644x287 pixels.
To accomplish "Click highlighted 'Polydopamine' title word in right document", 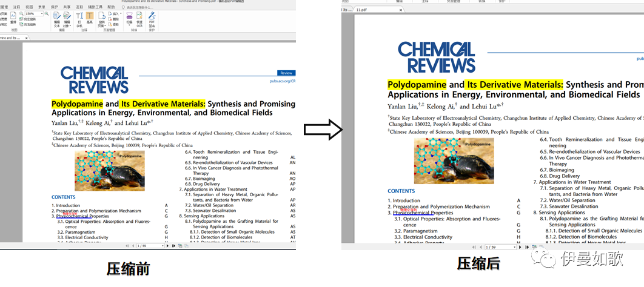I will pyautogui.click(x=417, y=85).
